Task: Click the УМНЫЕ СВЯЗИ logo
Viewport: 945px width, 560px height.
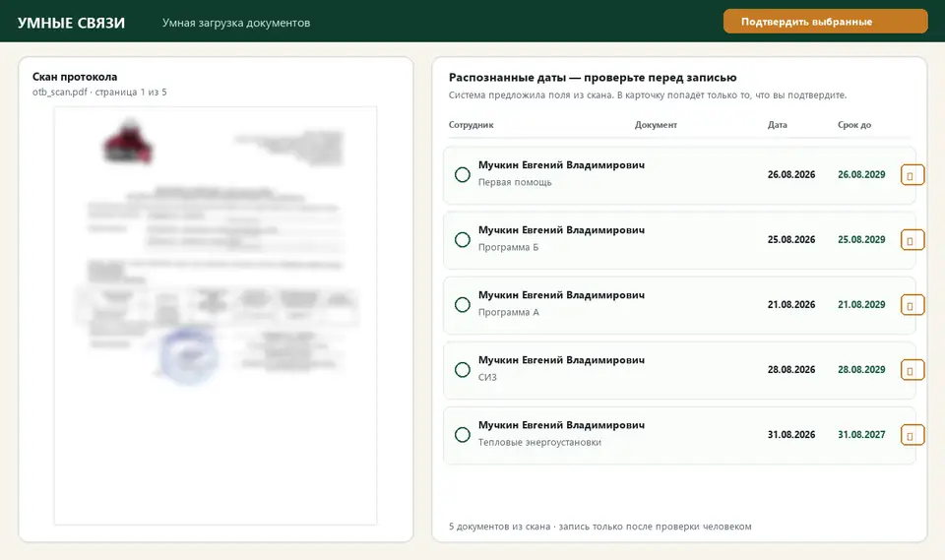Action: pos(71,23)
